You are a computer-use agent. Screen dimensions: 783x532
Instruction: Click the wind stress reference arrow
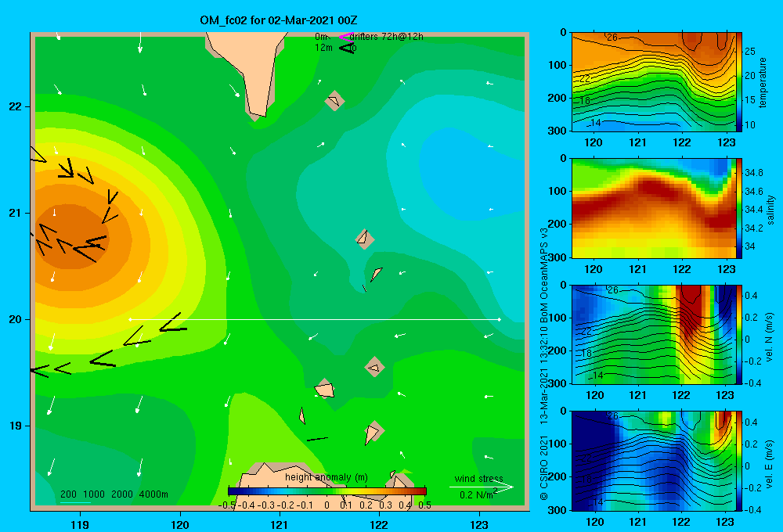click(481, 487)
